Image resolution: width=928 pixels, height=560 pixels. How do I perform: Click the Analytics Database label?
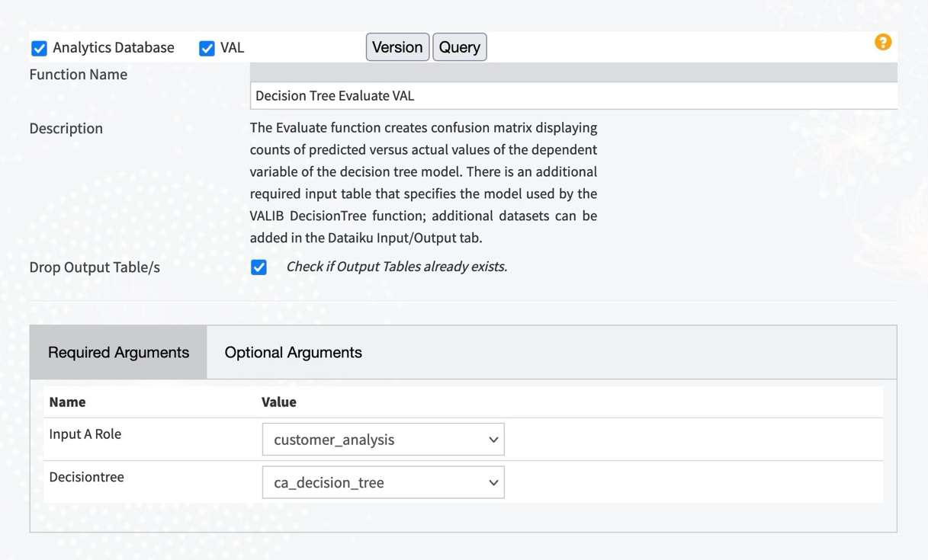(113, 47)
